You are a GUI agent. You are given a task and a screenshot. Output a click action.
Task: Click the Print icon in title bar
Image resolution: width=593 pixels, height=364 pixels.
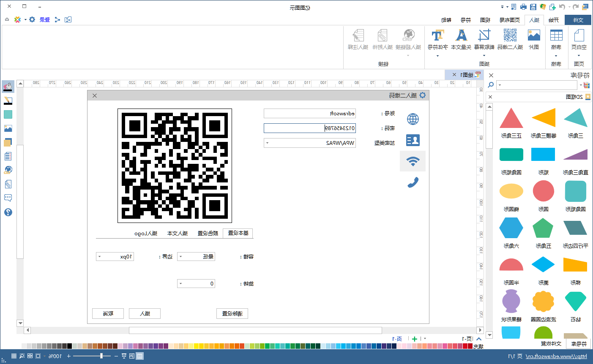523,7
